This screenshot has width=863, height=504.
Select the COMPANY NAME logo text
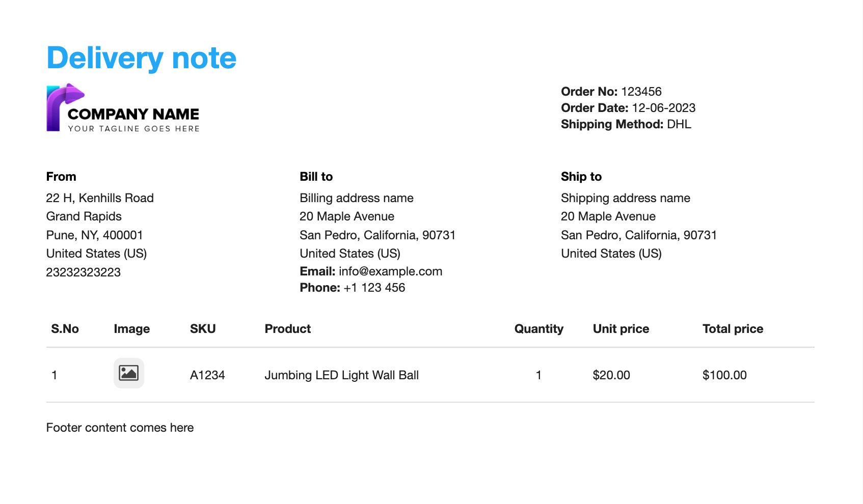pos(133,114)
